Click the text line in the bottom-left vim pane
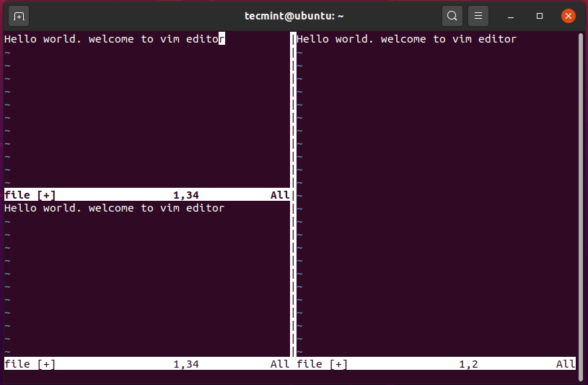The image size is (588, 385). click(x=115, y=208)
